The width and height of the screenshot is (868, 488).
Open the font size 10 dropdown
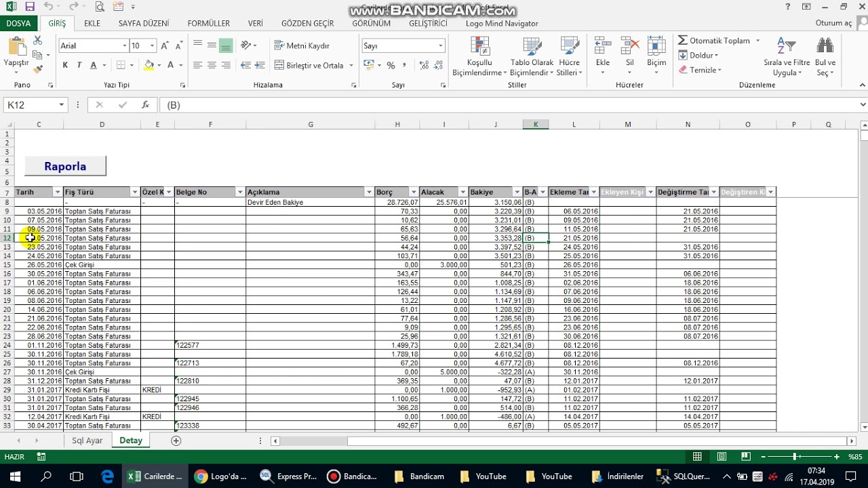(x=152, y=45)
